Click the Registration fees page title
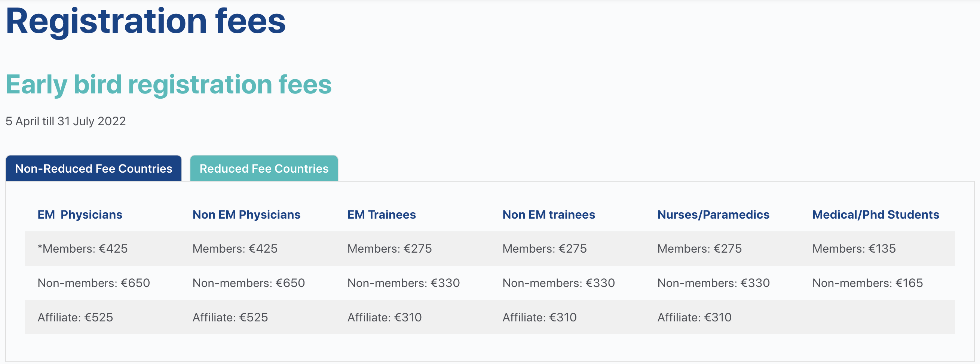 click(x=146, y=21)
